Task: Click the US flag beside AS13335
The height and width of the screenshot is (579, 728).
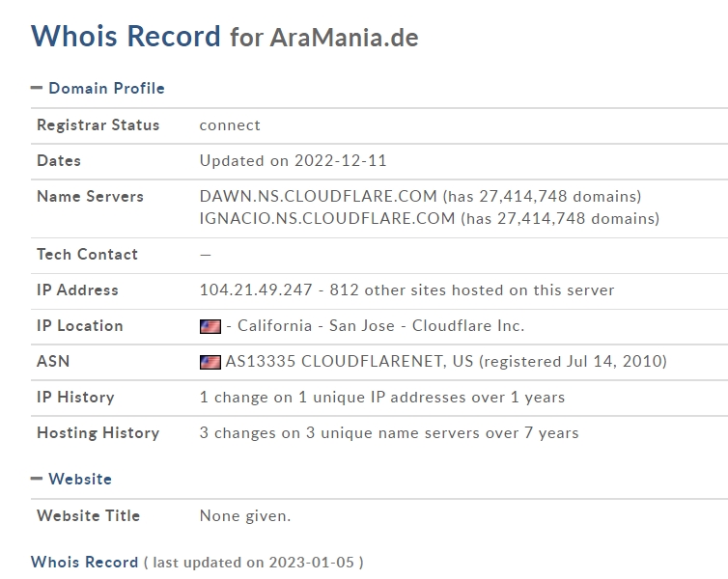Action: pos(210,362)
